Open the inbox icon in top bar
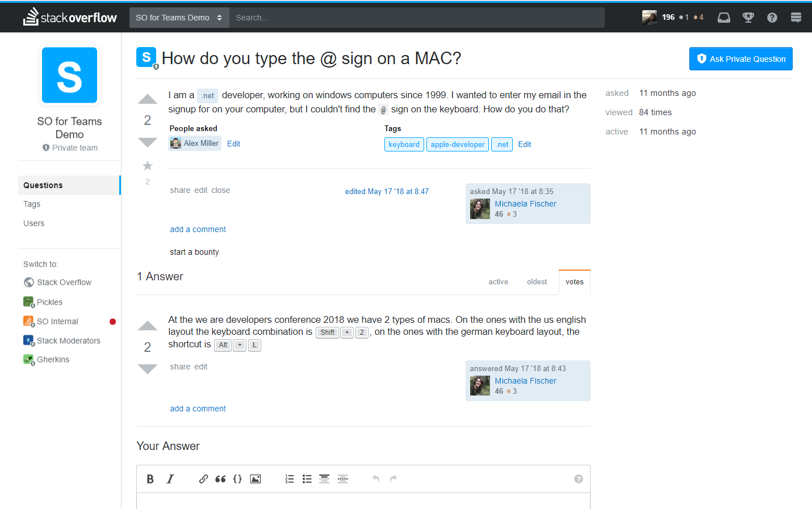This screenshot has height=509, width=812. pos(724,18)
